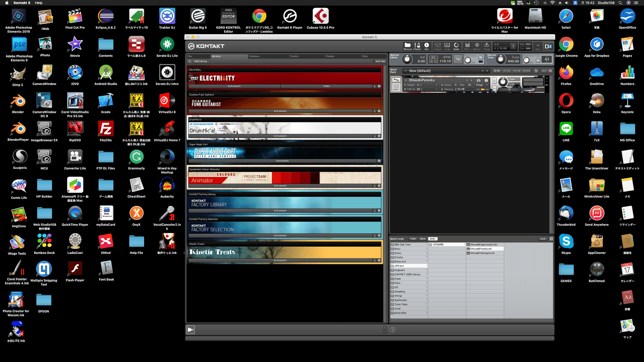Open the Files dropdown menu

[467, 47]
